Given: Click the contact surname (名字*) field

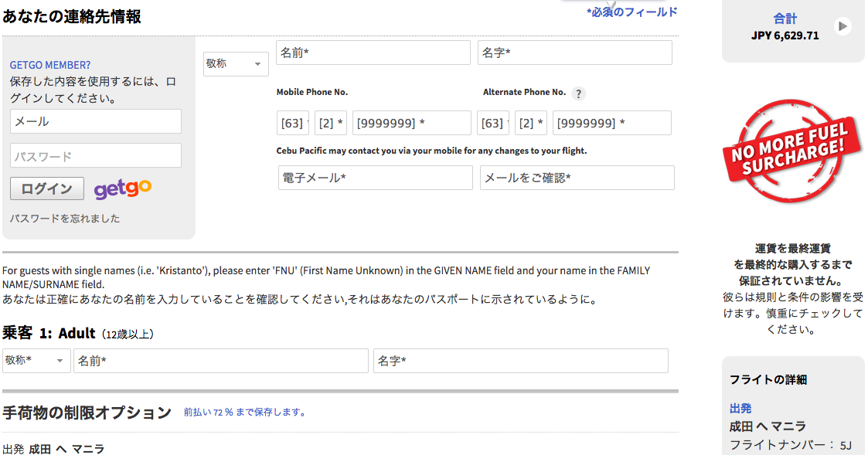Looking at the screenshot, I should click(x=575, y=53).
